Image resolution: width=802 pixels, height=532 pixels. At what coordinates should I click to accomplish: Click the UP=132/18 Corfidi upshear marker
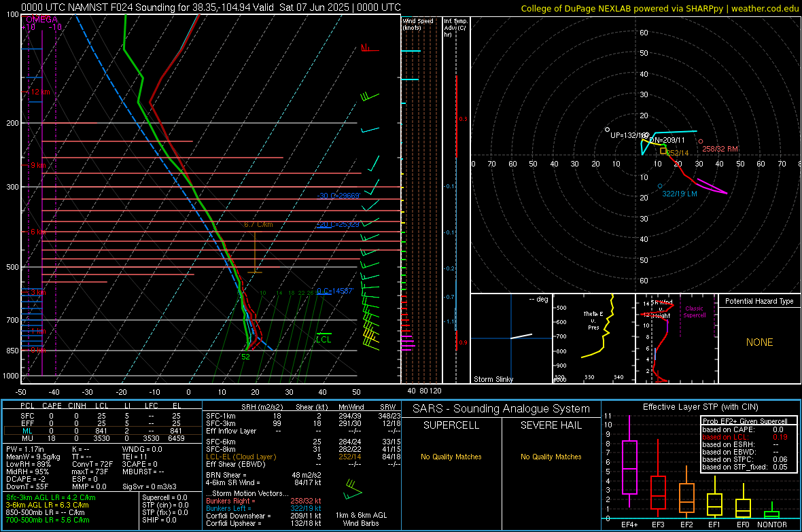point(607,129)
